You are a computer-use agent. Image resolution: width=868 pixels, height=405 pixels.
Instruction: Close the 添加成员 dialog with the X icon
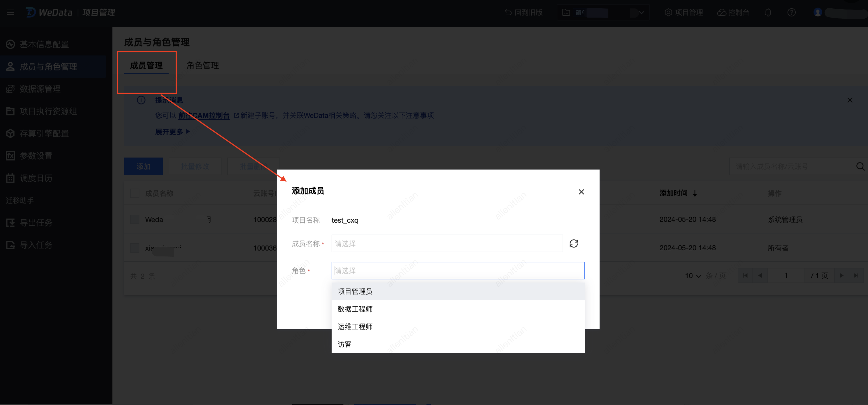(581, 192)
